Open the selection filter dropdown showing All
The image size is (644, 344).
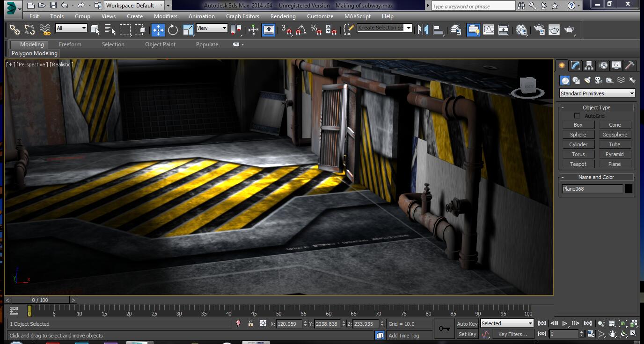71,28
